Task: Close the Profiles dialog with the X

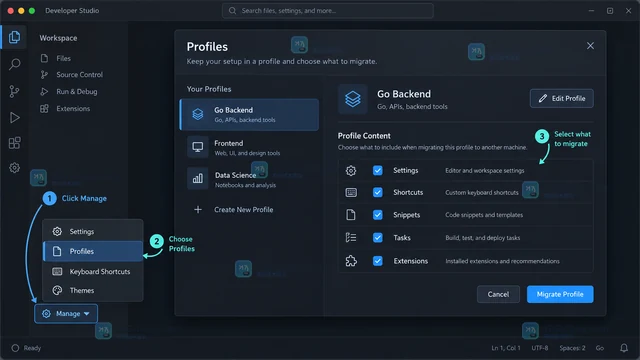Action: [590, 46]
